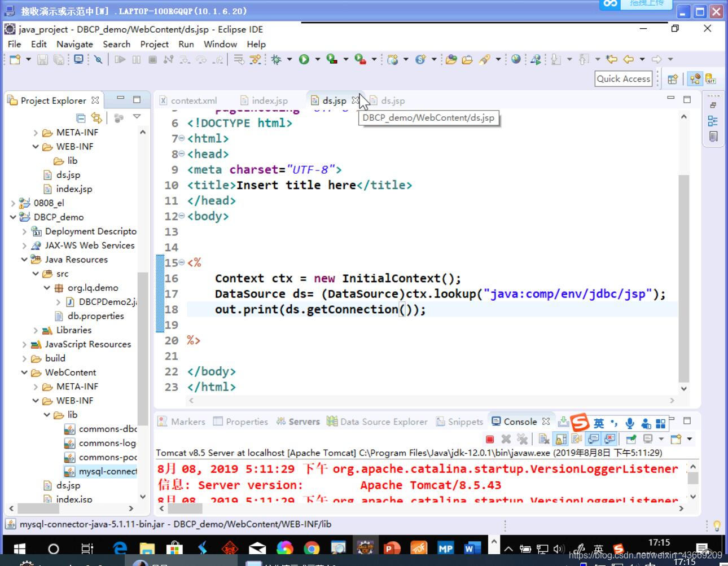Click the Skip All Breakpoints icon
This screenshot has height=566, width=728.
[98, 59]
